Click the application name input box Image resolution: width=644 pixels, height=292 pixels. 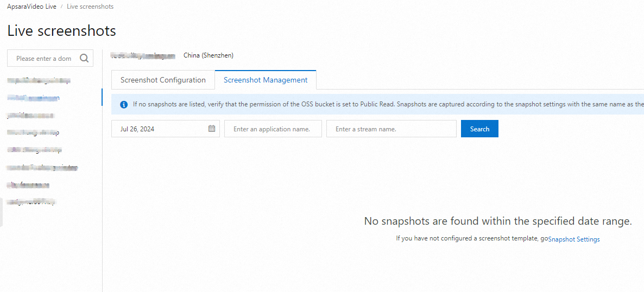[273, 129]
